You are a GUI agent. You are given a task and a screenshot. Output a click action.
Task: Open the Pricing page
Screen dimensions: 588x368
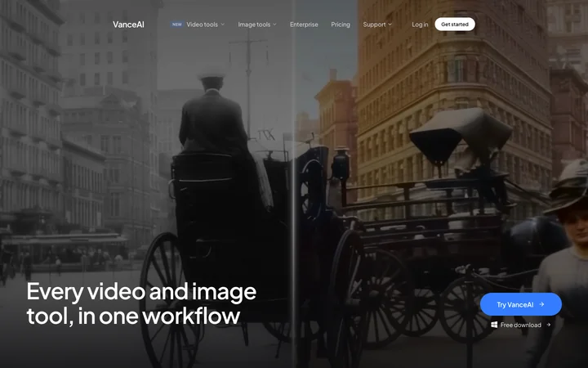[341, 25]
